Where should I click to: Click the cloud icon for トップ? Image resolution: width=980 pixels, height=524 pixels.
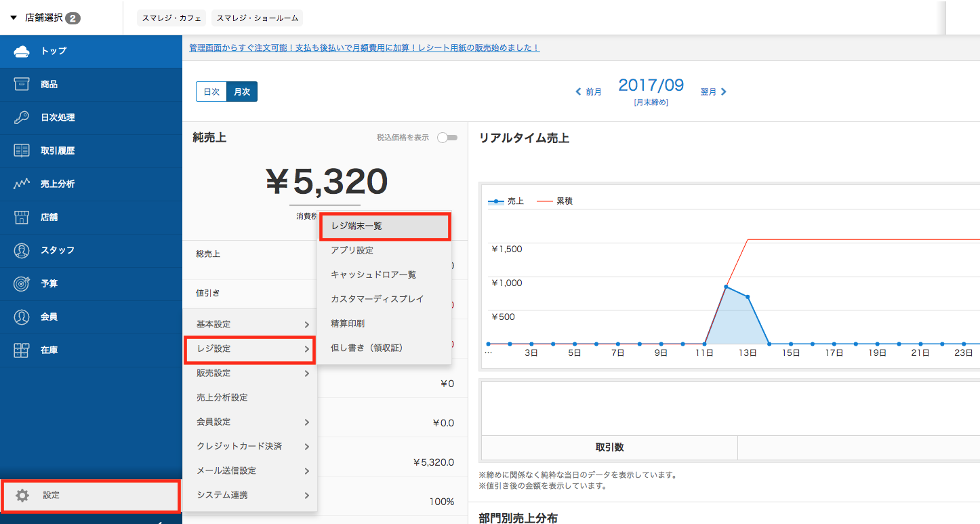pos(22,51)
